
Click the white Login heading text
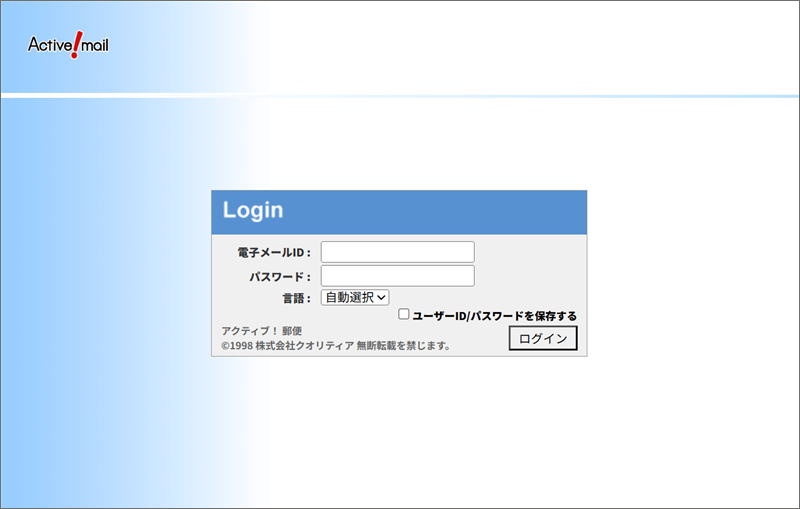252,211
